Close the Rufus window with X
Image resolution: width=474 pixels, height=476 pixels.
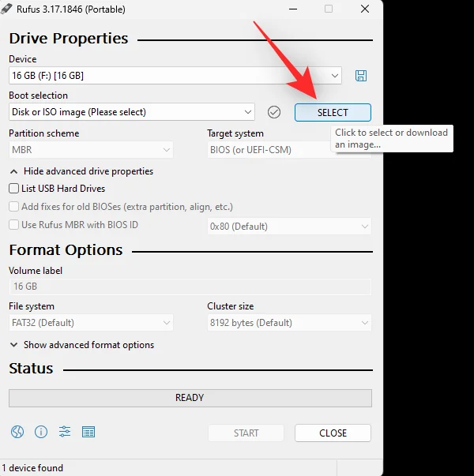(365, 9)
